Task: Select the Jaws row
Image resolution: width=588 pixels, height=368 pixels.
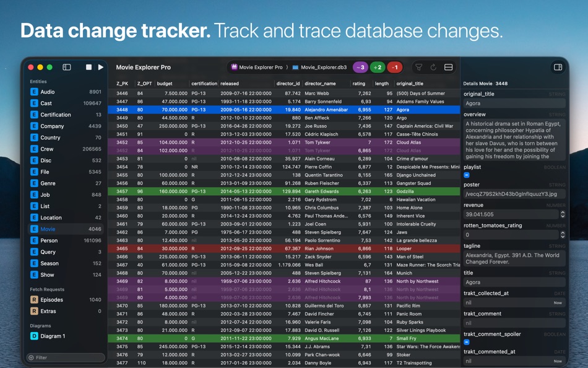Action: [x=284, y=232]
